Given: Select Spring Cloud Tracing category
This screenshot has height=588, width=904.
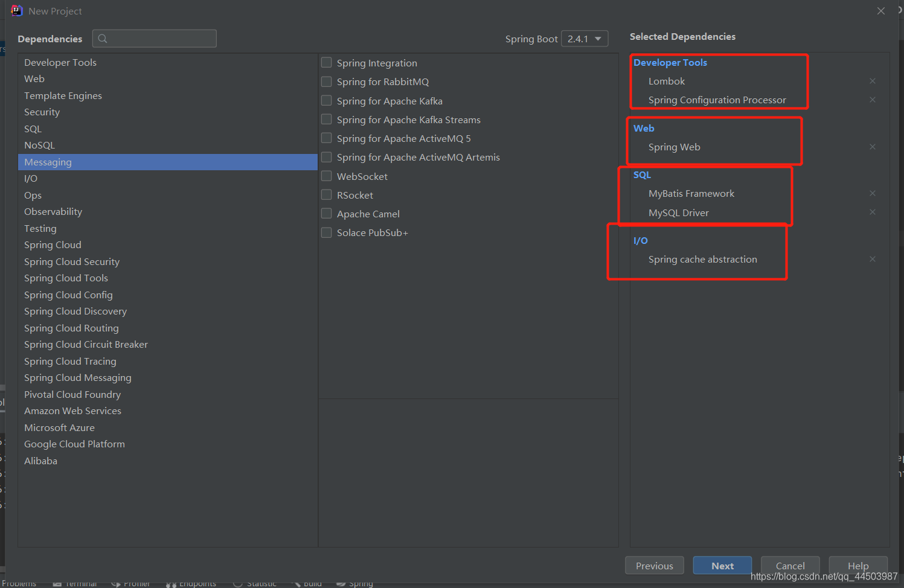Looking at the screenshot, I should 168,361.
